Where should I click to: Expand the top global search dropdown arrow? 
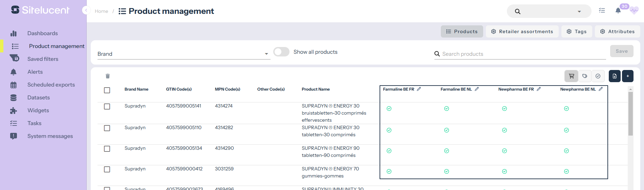pyautogui.click(x=579, y=11)
